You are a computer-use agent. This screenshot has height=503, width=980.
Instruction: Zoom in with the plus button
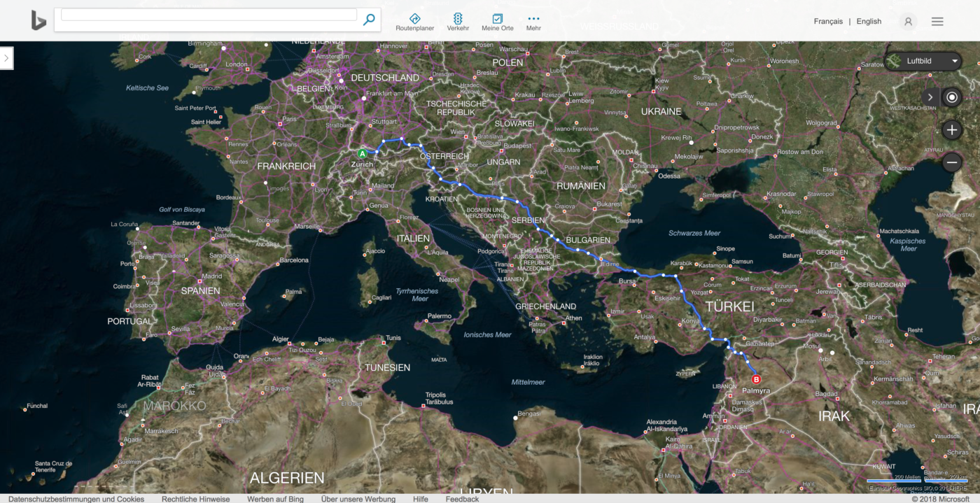[x=951, y=129]
